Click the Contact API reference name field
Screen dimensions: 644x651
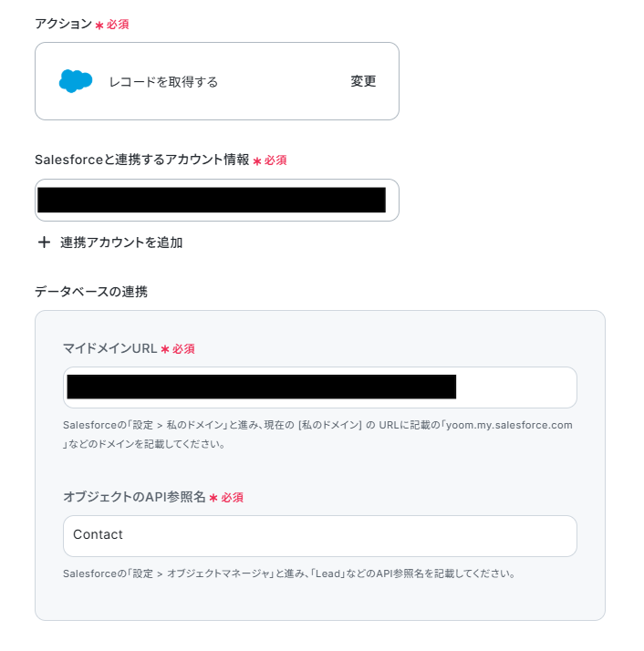[320, 536]
